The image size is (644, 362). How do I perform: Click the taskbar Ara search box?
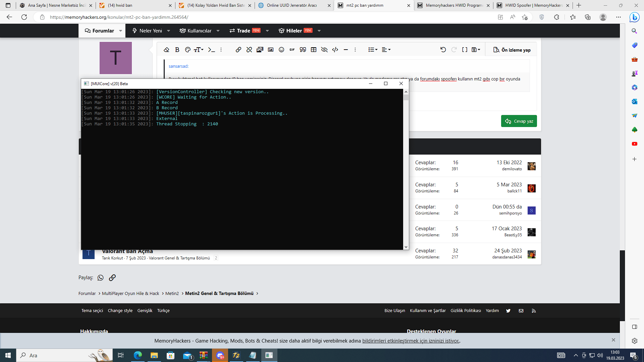pos(64,355)
